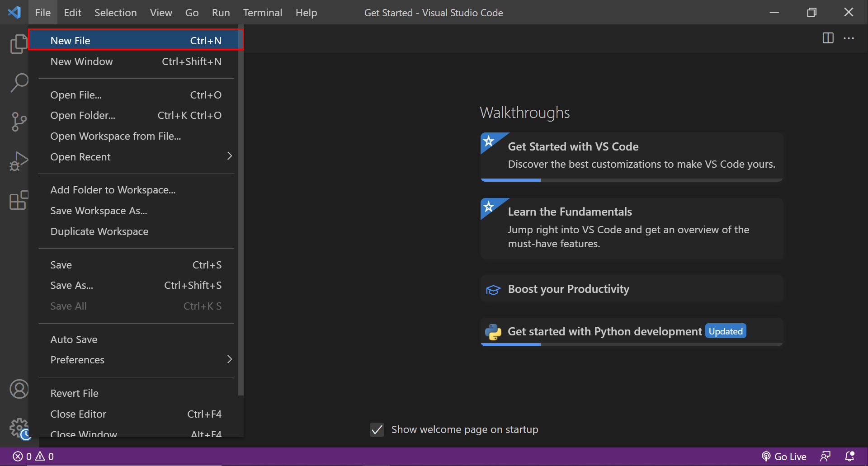Viewport: 868px width, 466px height.
Task: Open the Run and Debug icon
Action: (x=19, y=161)
